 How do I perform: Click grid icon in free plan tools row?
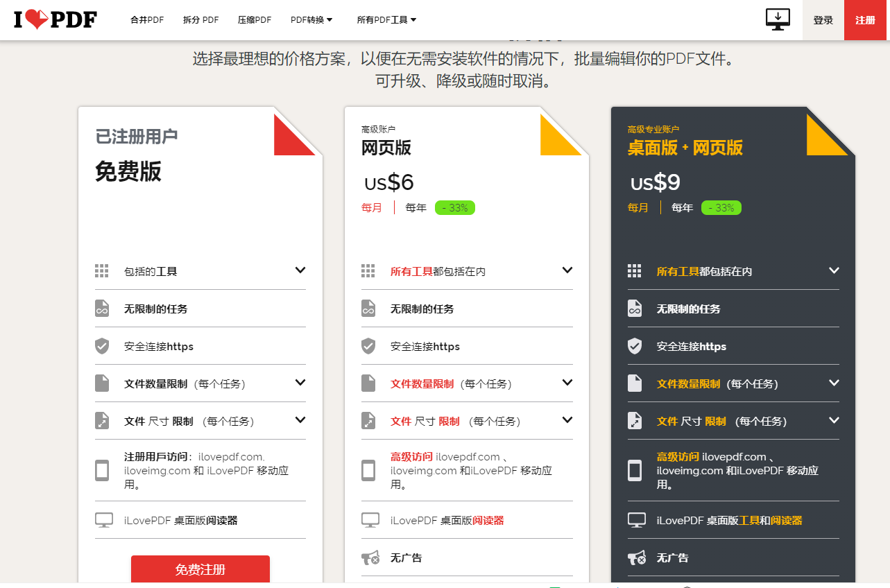click(x=102, y=271)
